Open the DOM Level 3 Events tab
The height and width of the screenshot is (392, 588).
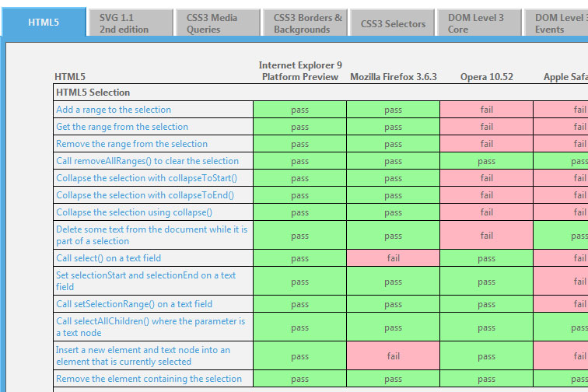pyautogui.click(x=556, y=23)
